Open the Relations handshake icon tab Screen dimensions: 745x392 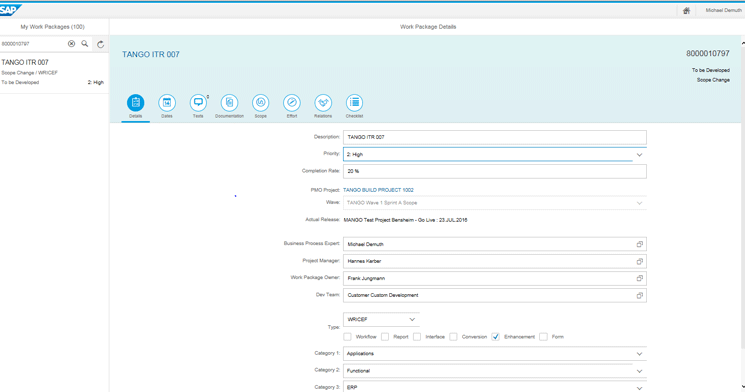coord(323,103)
